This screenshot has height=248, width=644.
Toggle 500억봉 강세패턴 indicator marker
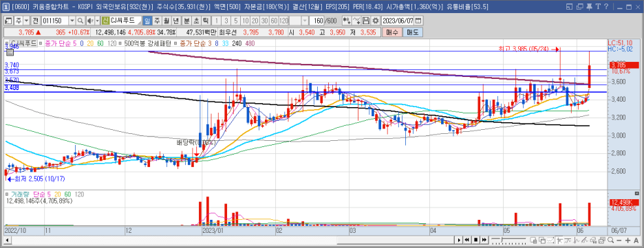click(120, 43)
